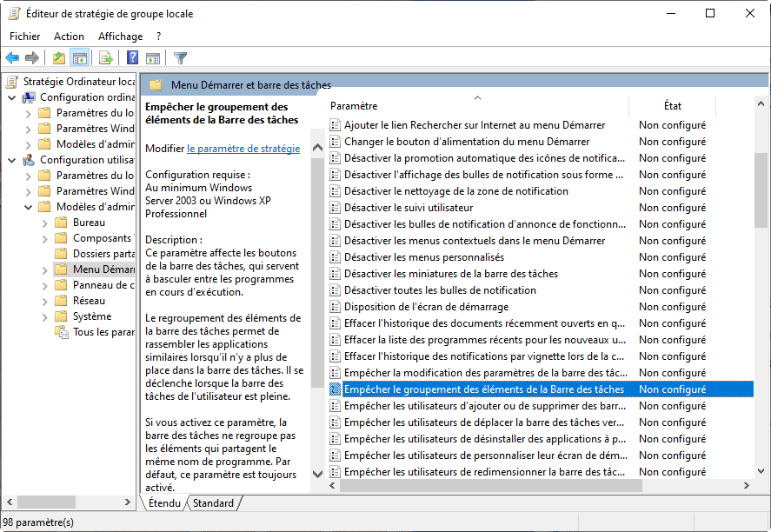The image size is (771, 532).
Task: Select Désactiver le nettoyage de la zone policy
Action: click(455, 191)
